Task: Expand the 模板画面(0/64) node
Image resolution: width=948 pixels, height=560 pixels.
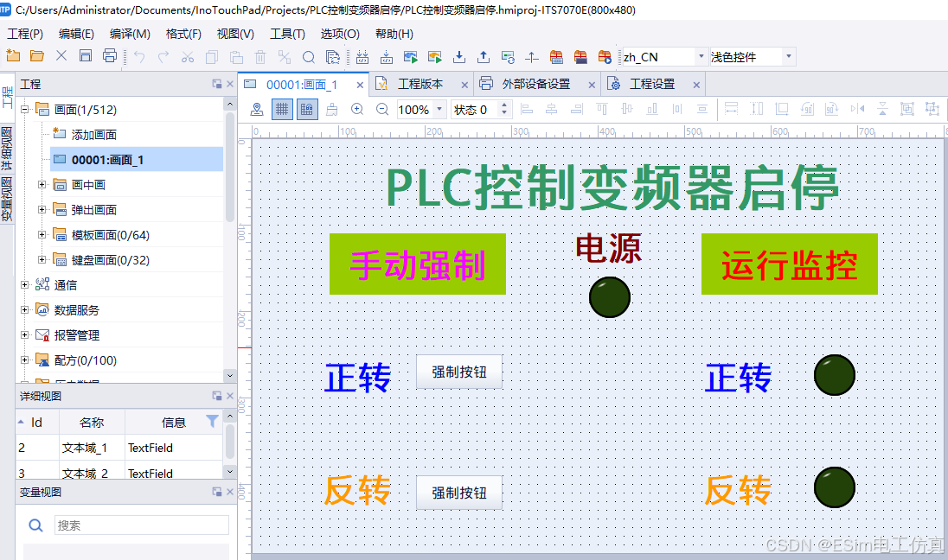Action: [42, 235]
